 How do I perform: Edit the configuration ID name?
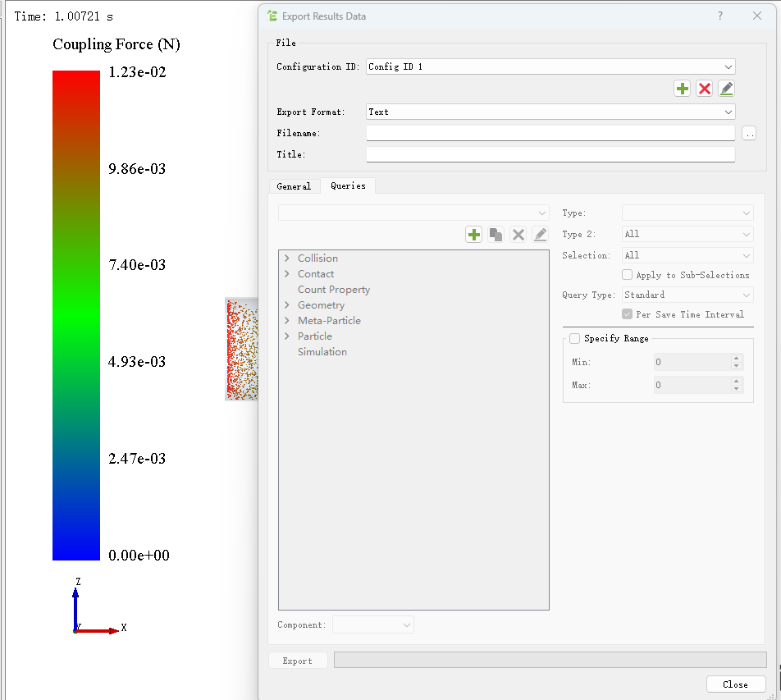(x=727, y=89)
